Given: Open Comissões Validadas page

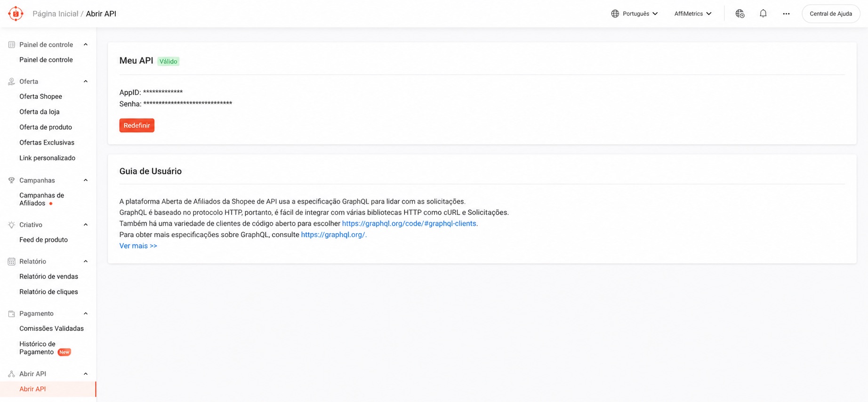Looking at the screenshot, I should click(x=51, y=328).
